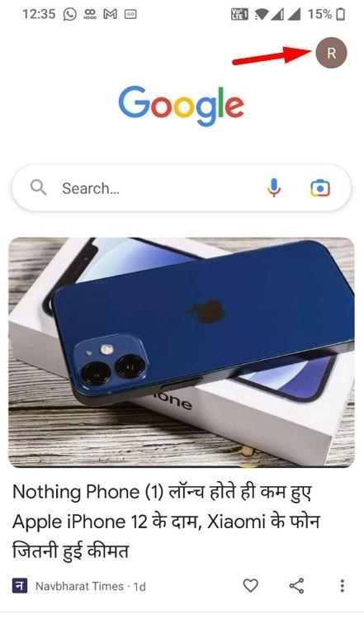Tap the VoLTE indicator in status bar

(239, 15)
